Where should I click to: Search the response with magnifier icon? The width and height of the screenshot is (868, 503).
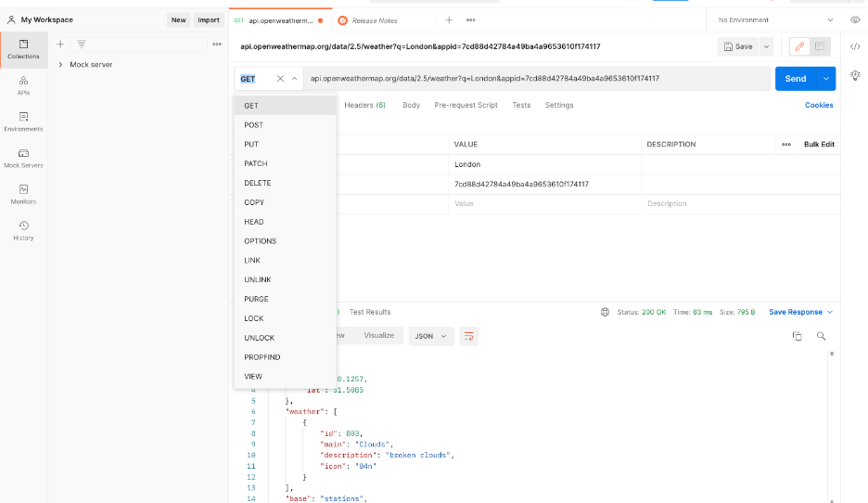click(821, 336)
